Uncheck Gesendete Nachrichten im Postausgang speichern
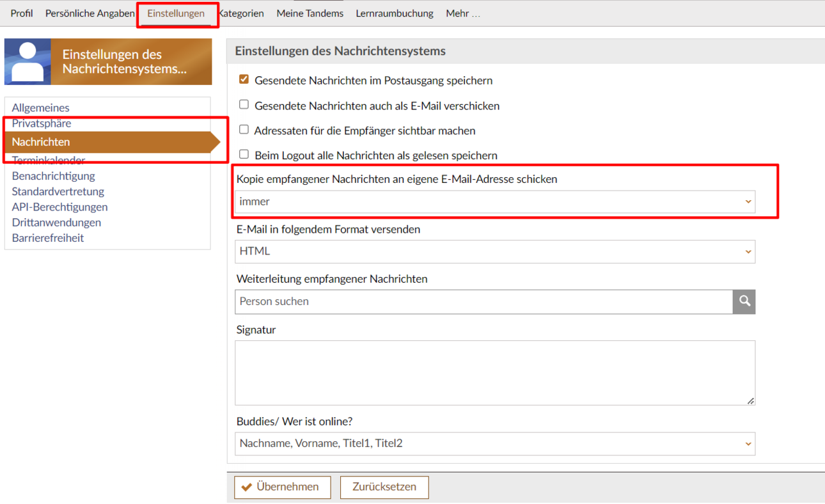The height and width of the screenshot is (504, 825). coord(244,79)
